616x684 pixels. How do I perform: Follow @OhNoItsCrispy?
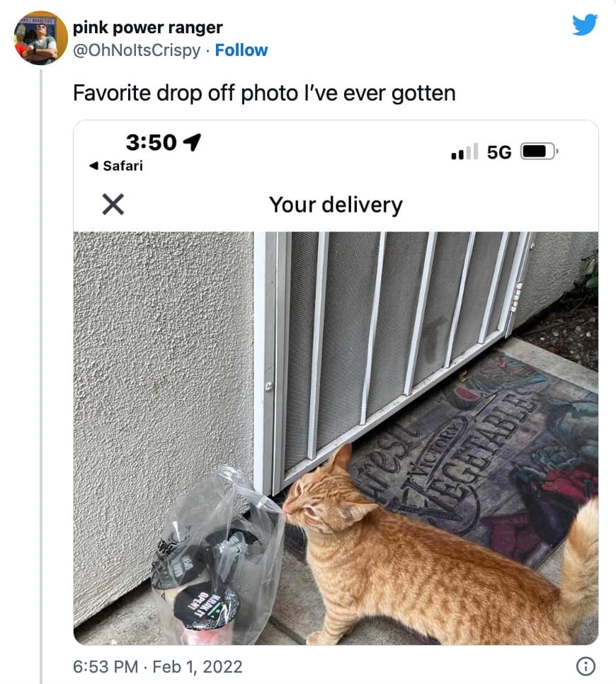[x=241, y=50]
